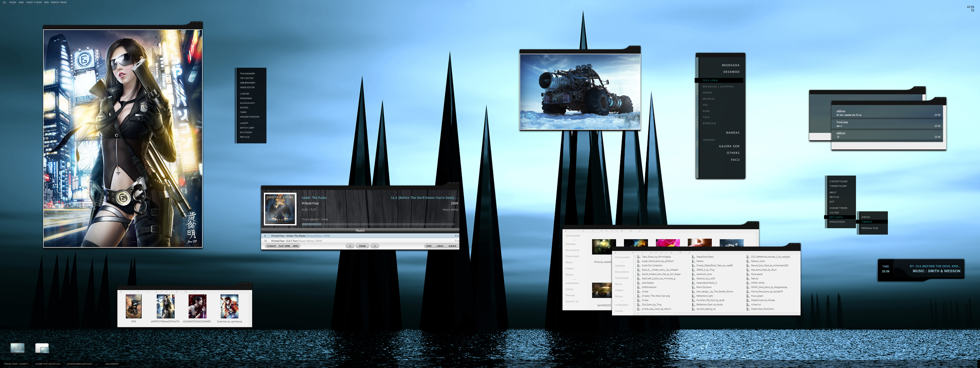Go back in the icon-folder list explorer window

(x=616, y=252)
